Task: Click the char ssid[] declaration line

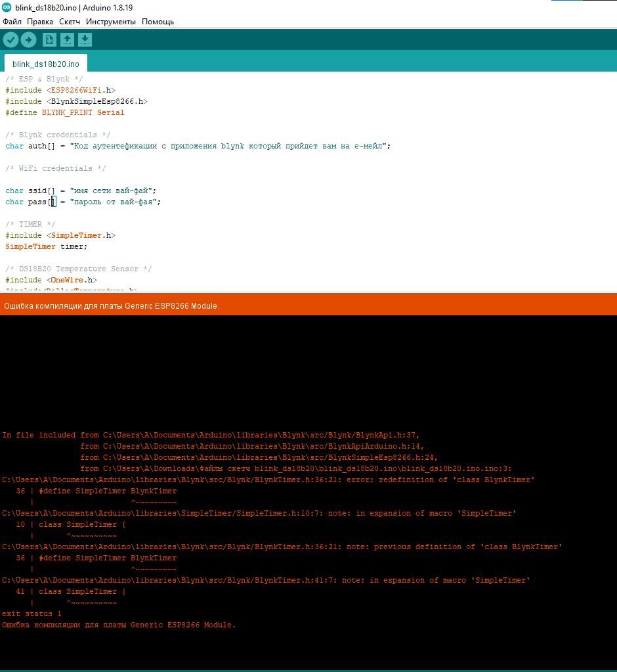Action: [81, 190]
